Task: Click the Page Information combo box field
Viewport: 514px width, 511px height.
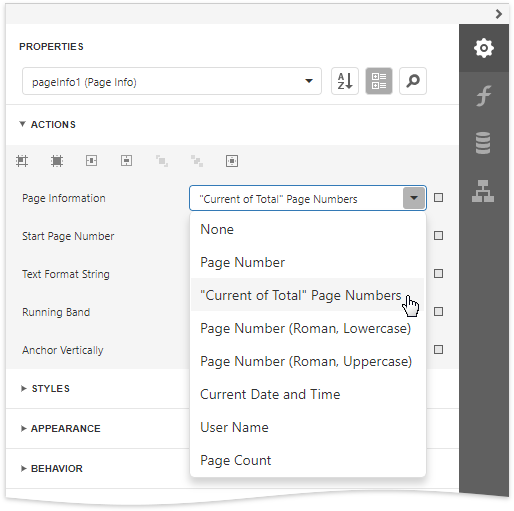Action: pyautogui.click(x=308, y=198)
